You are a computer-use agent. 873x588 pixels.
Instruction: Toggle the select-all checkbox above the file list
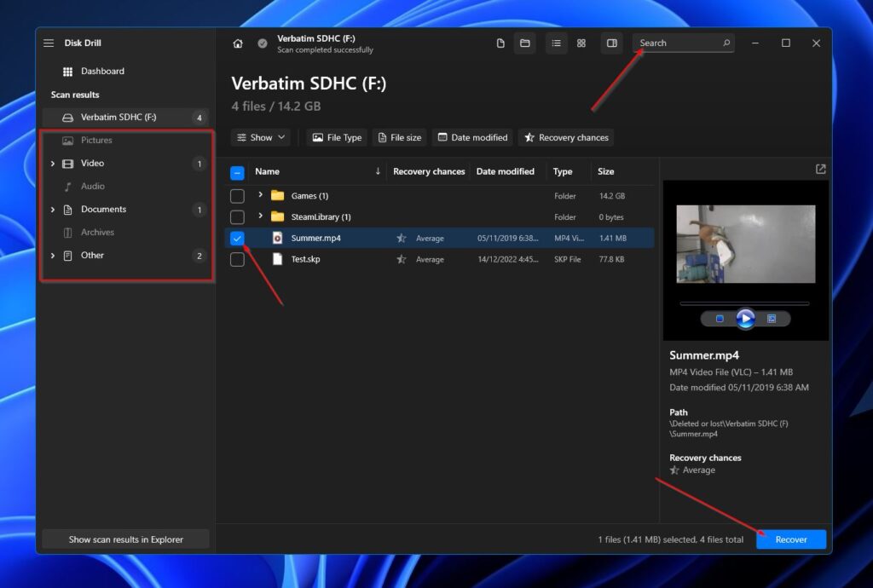[237, 171]
